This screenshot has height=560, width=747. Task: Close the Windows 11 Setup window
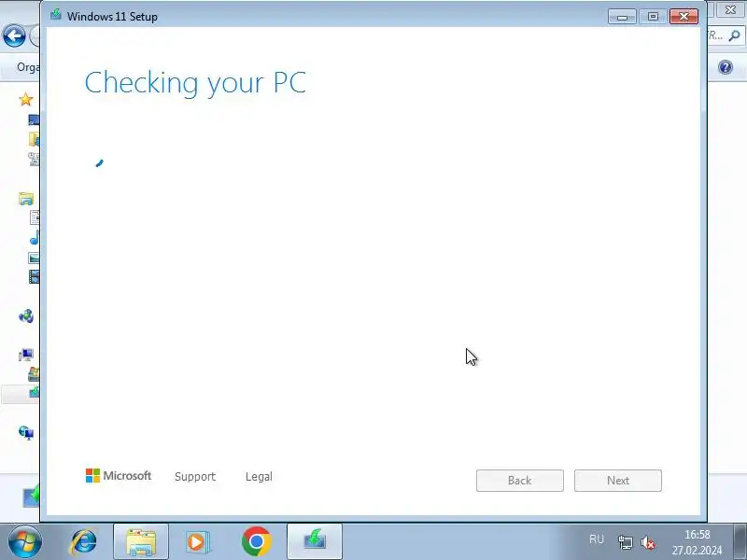pos(684,17)
